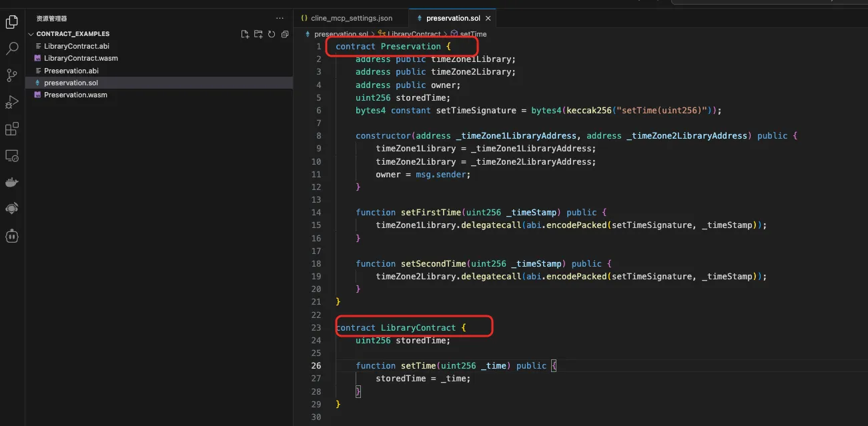This screenshot has width=868, height=426.
Task: Click 'timeZone2Library;' on line 3
Action: [x=474, y=72]
